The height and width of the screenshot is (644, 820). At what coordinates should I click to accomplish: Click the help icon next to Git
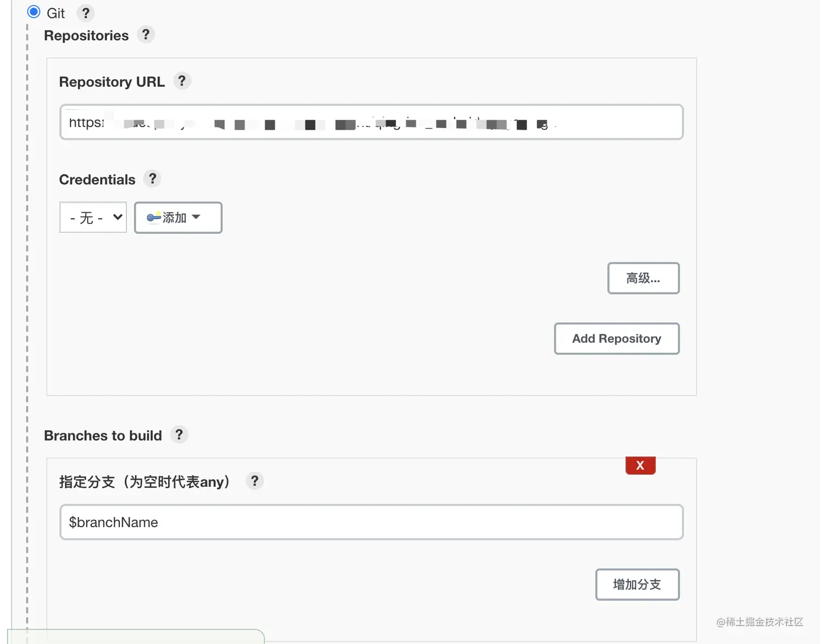(x=85, y=13)
